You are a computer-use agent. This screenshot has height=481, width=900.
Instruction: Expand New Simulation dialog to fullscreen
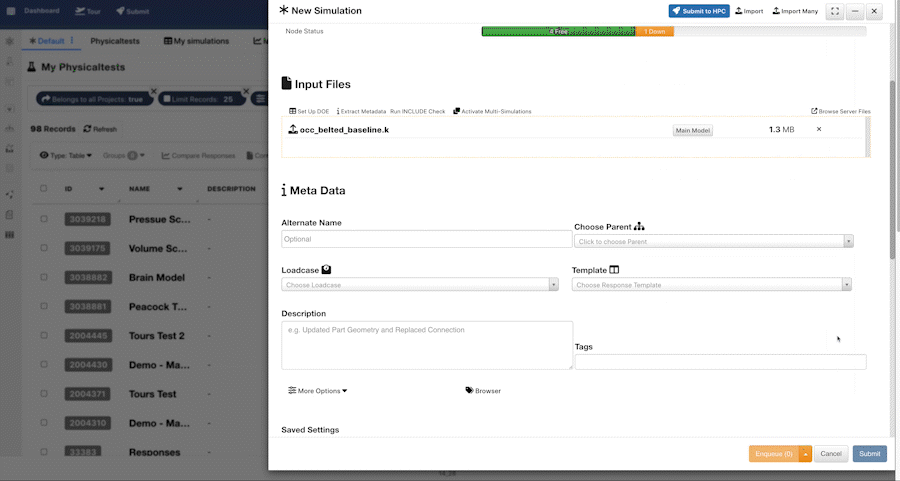pos(835,11)
